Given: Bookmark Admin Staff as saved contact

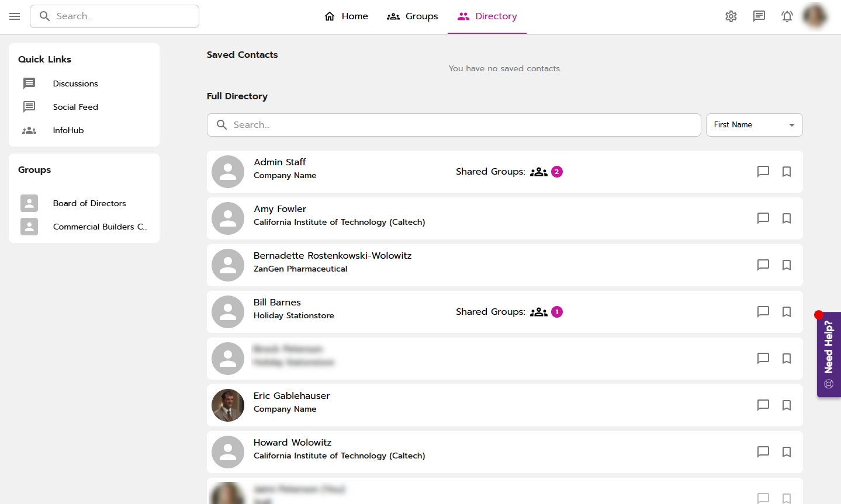Looking at the screenshot, I should point(787,172).
